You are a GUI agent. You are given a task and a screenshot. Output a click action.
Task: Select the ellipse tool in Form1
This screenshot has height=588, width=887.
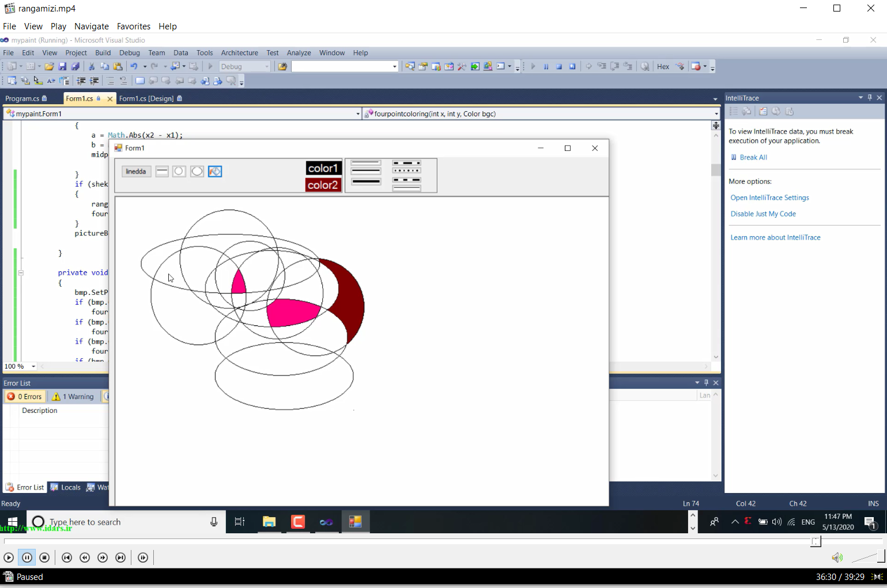[x=197, y=172]
